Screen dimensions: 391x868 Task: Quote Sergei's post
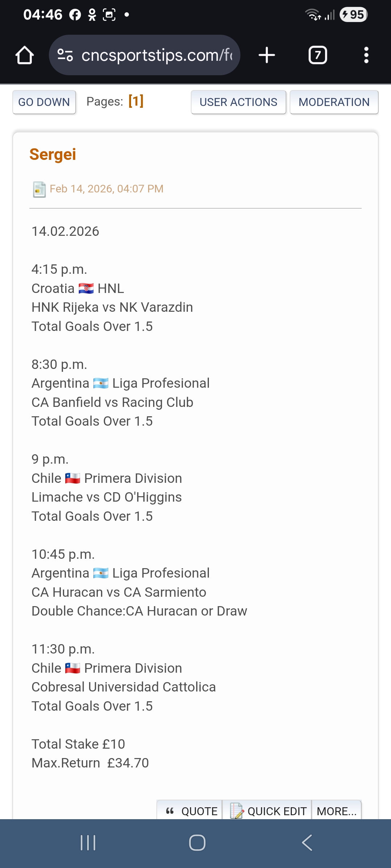(x=191, y=811)
